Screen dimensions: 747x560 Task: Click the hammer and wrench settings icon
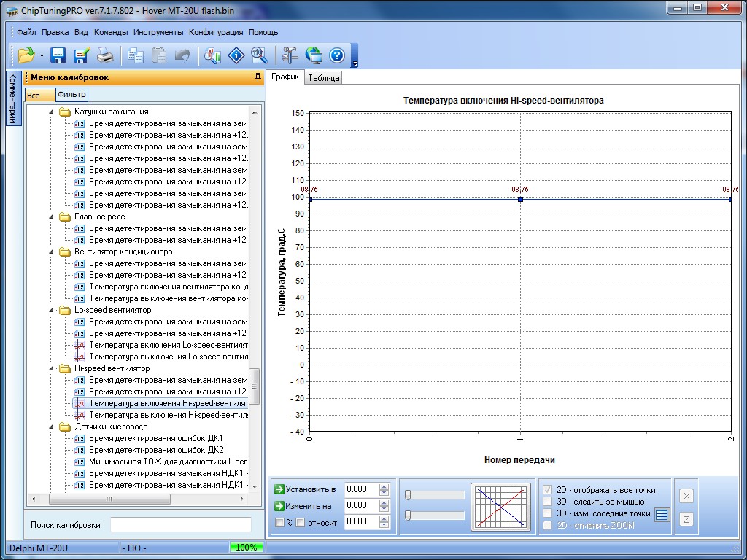coord(290,55)
